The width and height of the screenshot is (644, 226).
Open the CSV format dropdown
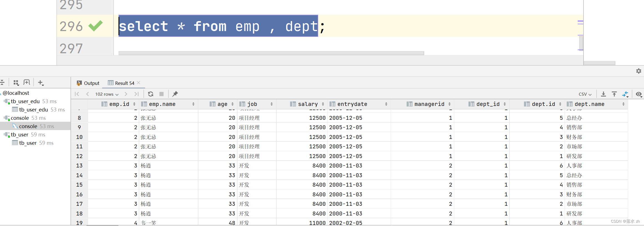(x=585, y=94)
